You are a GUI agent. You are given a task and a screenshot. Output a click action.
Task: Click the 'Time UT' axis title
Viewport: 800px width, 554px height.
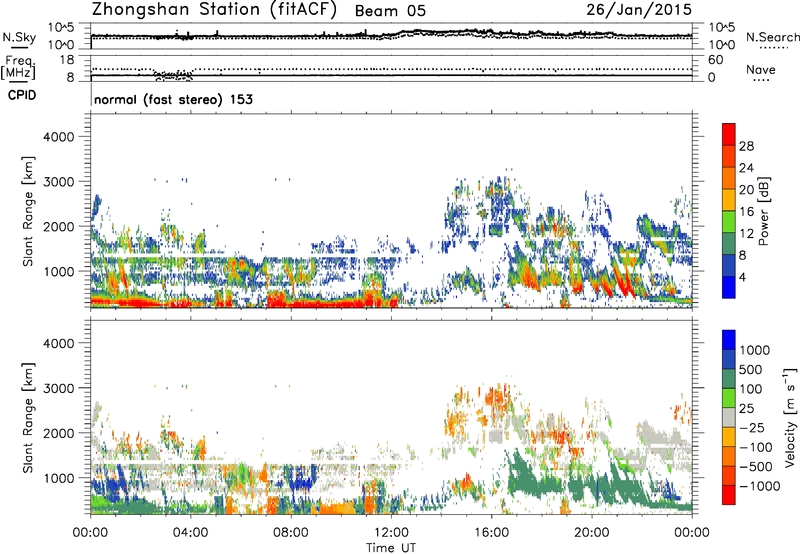point(391,548)
